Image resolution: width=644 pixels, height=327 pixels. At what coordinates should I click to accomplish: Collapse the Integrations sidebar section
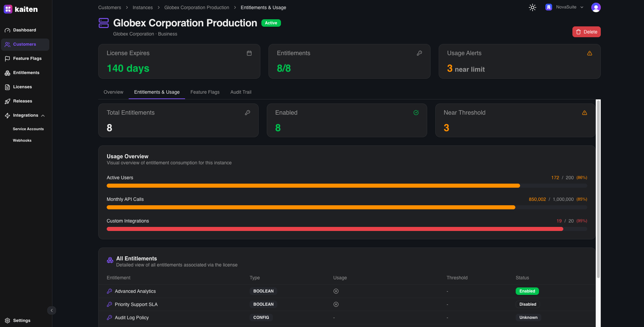click(x=43, y=116)
